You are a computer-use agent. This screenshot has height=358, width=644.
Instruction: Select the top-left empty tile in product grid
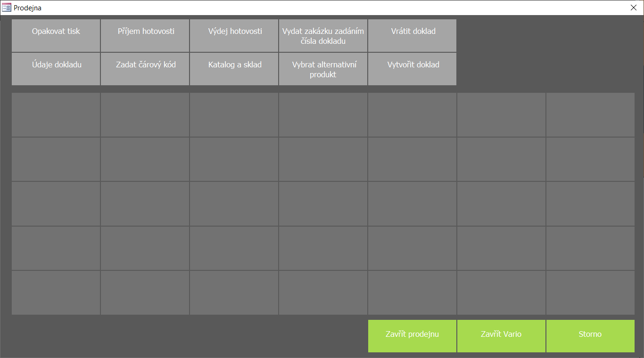tap(56, 114)
